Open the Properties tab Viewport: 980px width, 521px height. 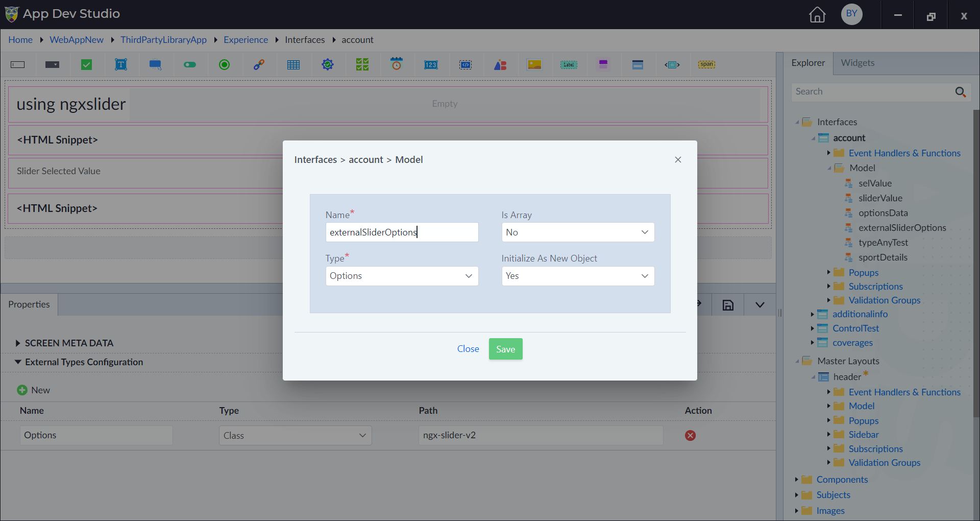pos(29,304)
